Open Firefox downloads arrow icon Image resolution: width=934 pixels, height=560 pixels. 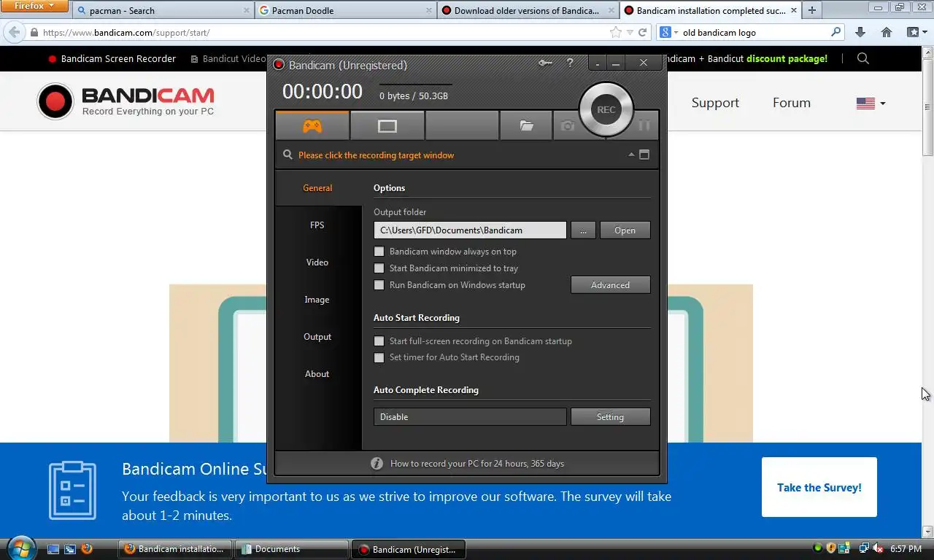click(860, 32)
